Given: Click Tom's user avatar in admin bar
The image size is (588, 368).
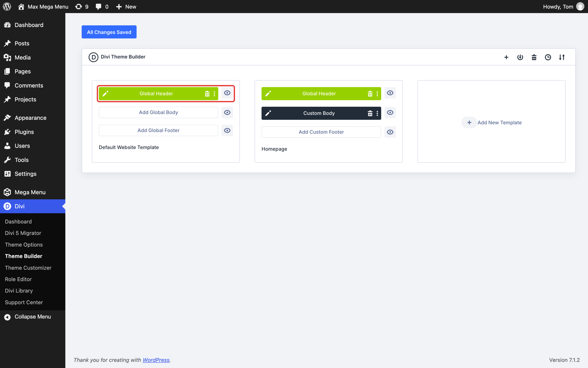Looking at the screenshot, I should coord(580,7).
